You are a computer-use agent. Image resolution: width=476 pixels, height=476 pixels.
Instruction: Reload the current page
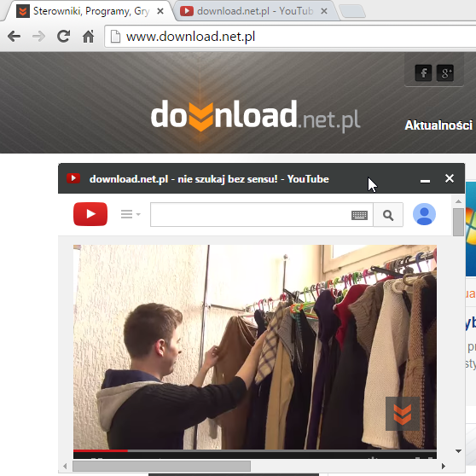pyautogui.click(x=63, y=36)
